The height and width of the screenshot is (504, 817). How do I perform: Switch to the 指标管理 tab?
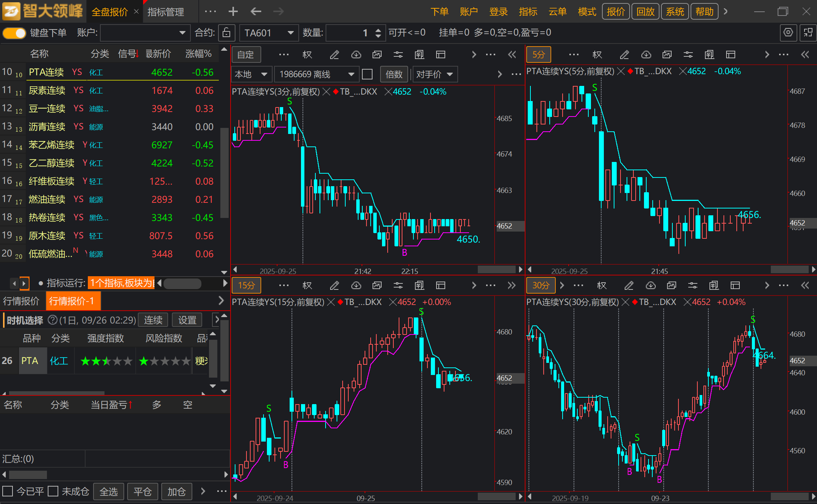[x=166, y=12]
